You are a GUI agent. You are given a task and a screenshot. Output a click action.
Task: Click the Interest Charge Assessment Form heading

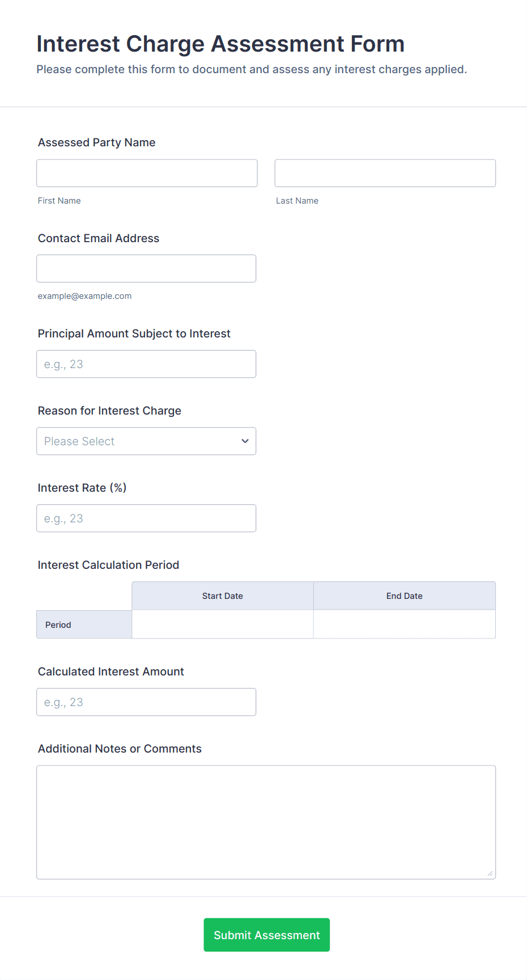(220, 44)
